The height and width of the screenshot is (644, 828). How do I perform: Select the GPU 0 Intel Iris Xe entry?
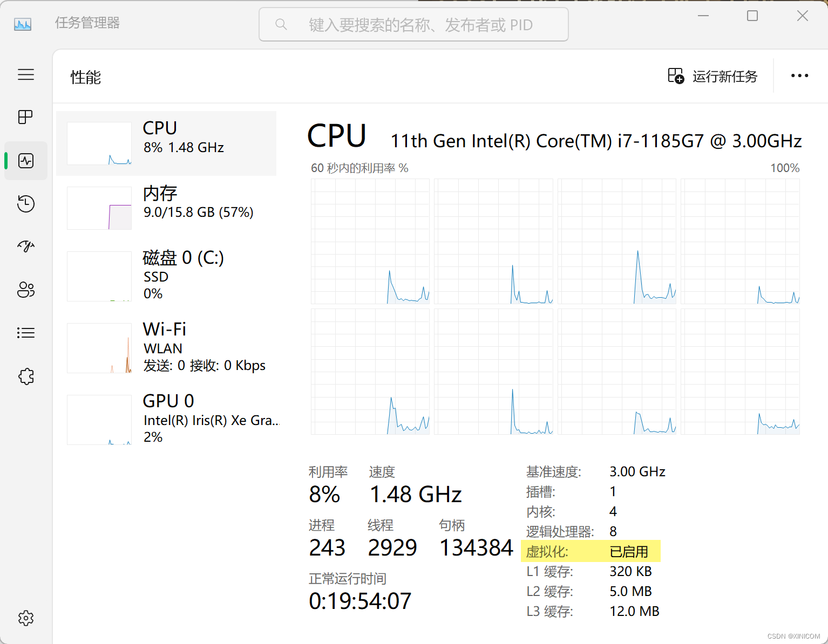pyautogui.click(x=166, y=420)
